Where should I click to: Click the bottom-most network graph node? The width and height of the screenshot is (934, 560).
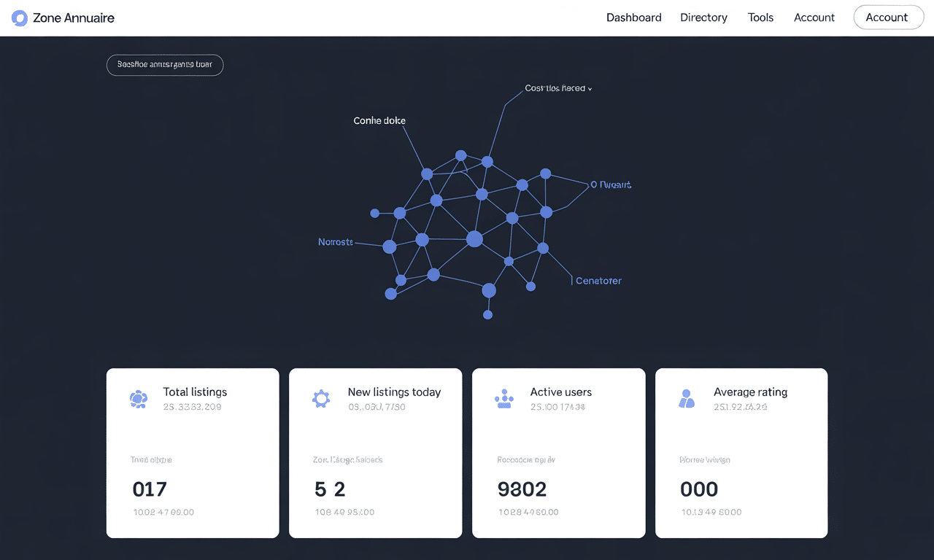point(488,315)
